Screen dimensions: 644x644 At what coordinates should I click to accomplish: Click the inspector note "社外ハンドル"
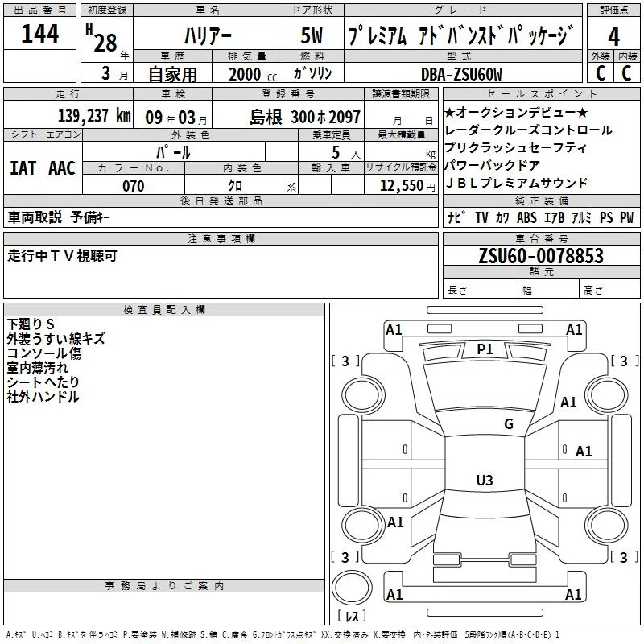[43, 396]
